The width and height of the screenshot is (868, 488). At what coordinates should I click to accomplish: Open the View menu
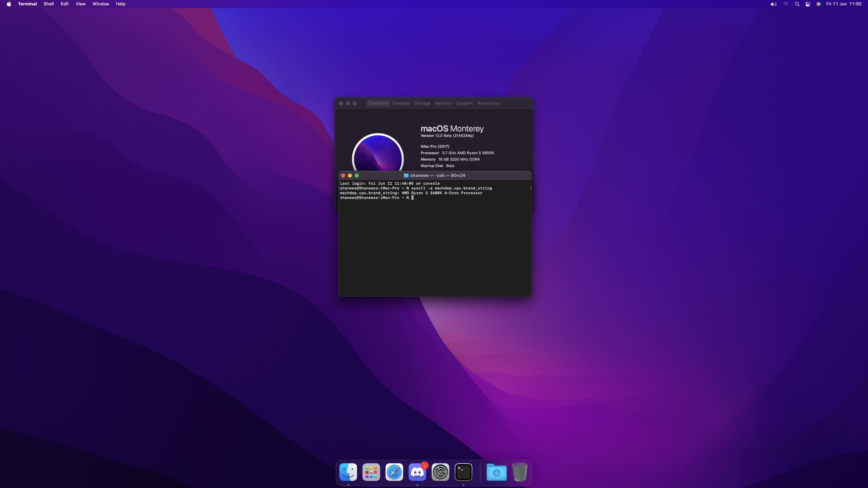click(80, 4)
